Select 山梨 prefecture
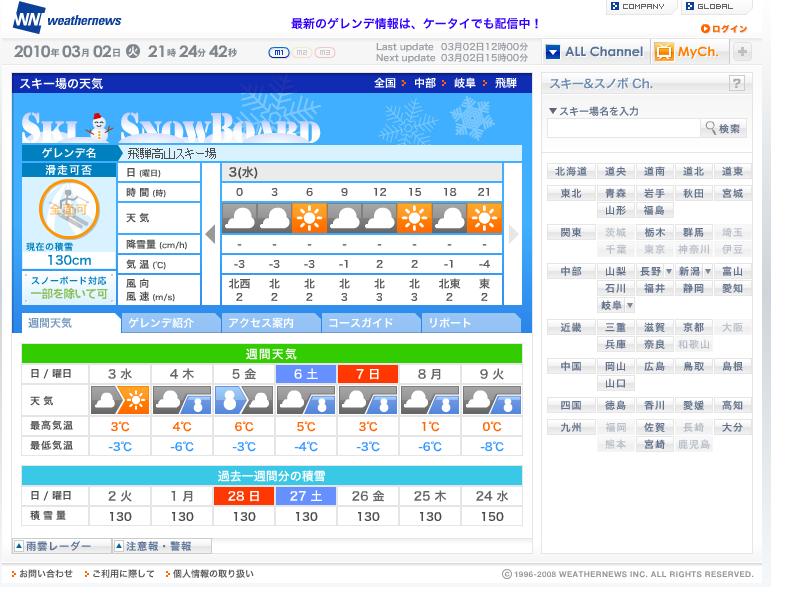Image resolution: width=800 pixels, height=600 pixels. pyautogui.click(x=615, y=271)
